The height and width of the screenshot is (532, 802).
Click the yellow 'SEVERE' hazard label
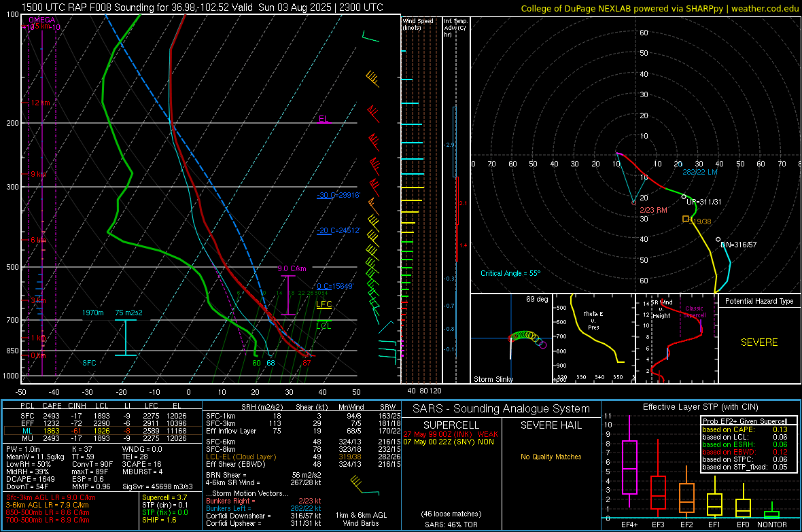pyautogui.click(x=759, y=342)
